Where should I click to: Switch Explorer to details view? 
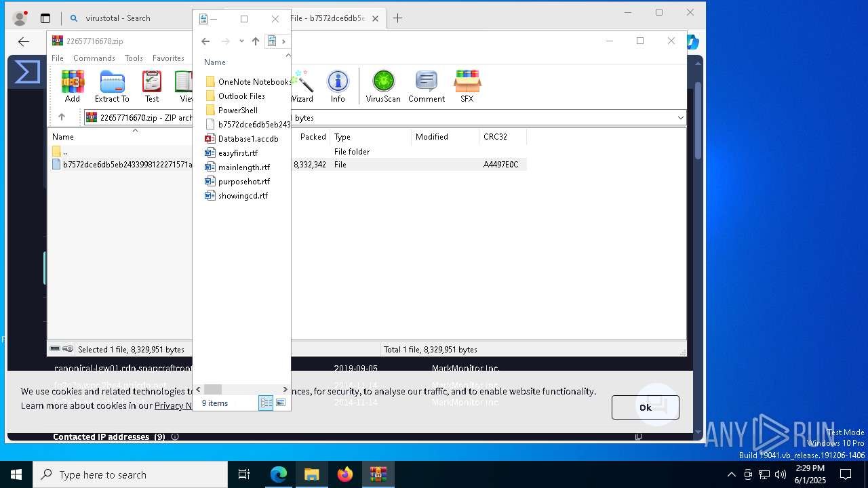[266, 403]
